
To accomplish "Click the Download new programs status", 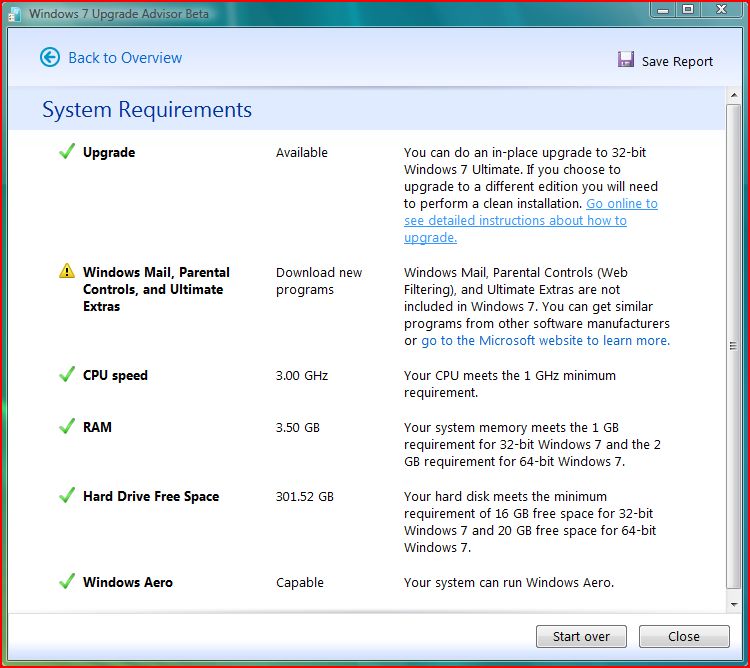I will [319, 281].
